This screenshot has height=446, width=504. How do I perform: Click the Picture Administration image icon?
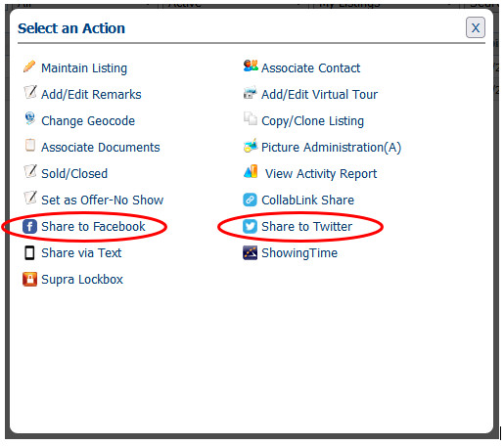tap(251, 146)
